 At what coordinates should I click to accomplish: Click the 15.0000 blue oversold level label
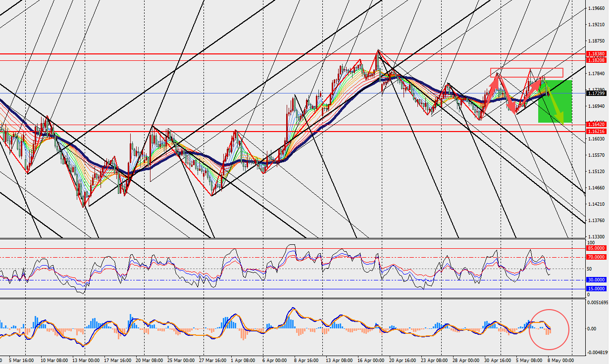[x=596, y=289]
